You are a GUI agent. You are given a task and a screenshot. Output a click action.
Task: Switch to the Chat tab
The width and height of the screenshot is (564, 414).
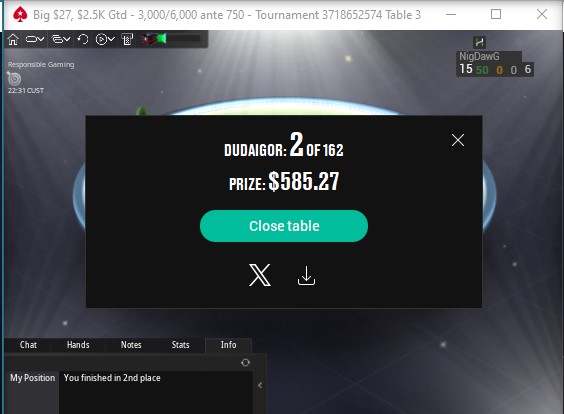(28, 345)
